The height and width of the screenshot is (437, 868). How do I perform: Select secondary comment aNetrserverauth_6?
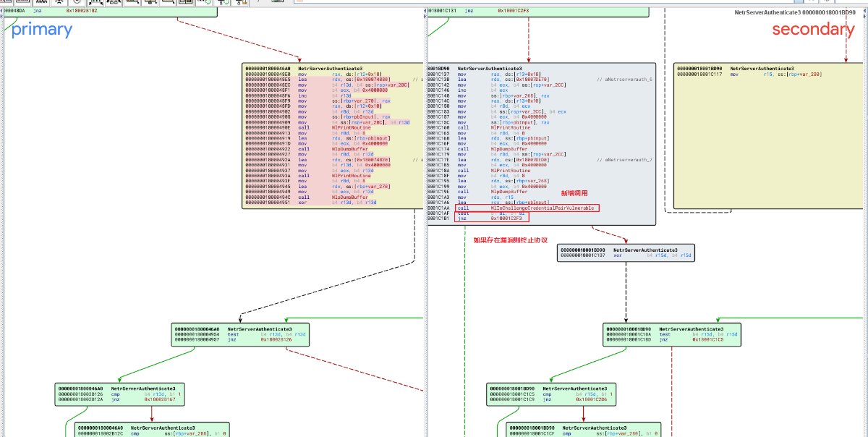click(x=624, y=80)
